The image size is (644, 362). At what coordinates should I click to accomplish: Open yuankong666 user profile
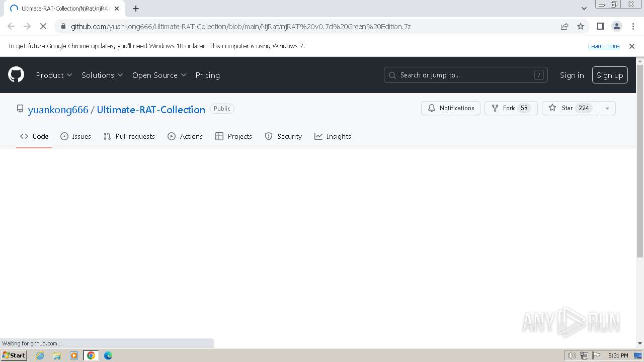(x=58, y=110)
